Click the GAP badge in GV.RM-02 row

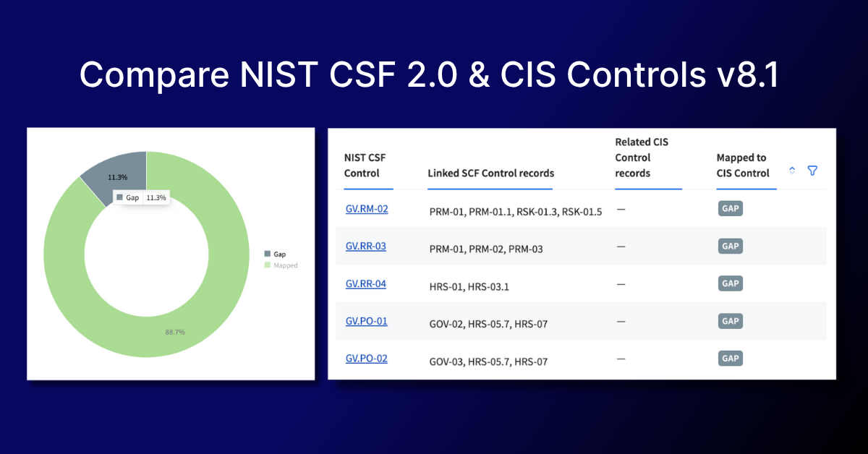point(730,209)
